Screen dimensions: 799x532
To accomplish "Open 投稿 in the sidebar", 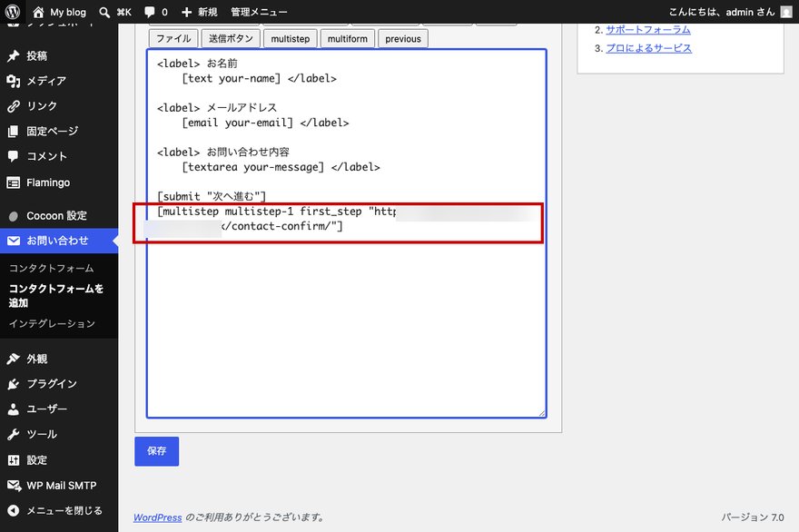I will [x=36, y=55].
